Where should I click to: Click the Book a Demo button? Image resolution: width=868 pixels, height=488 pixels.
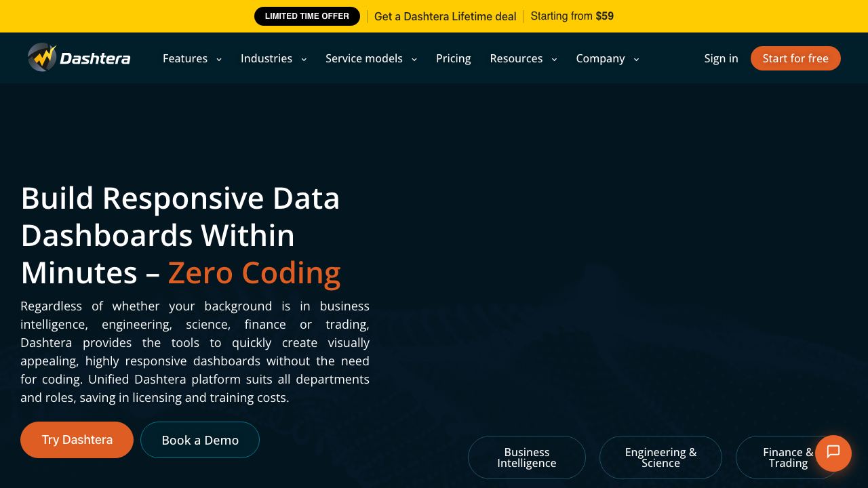tap(200, 440)
